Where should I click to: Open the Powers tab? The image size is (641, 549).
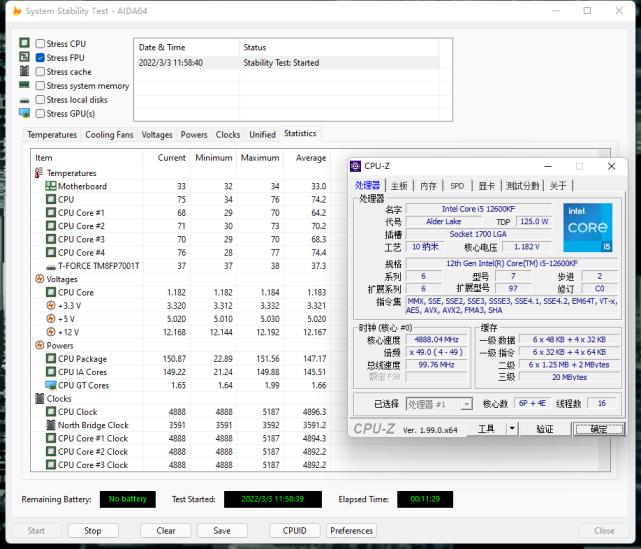(x=194, y=134)
